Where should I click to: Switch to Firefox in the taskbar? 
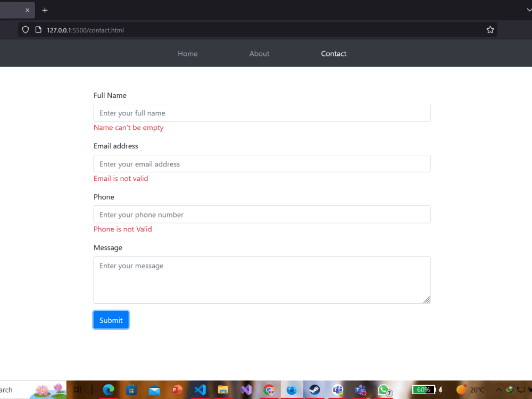click(292, 390)
